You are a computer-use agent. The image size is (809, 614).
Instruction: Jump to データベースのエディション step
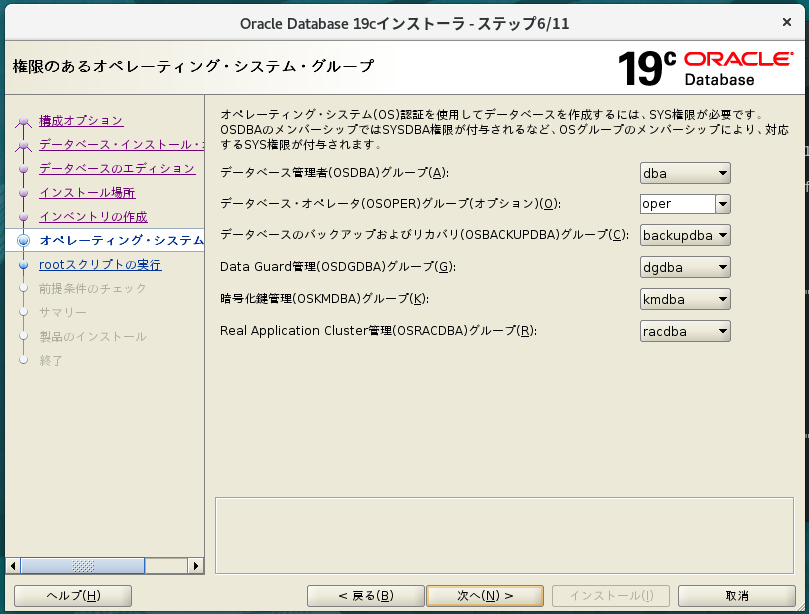117,169
